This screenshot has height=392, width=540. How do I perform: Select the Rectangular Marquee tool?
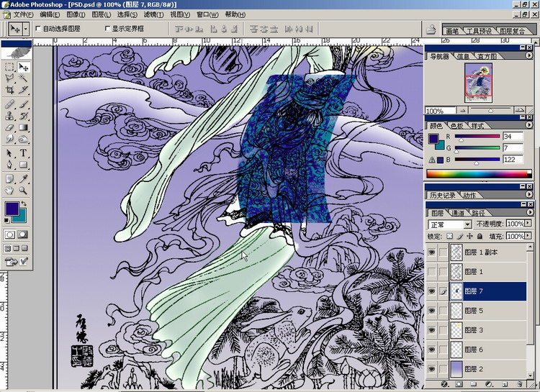click(9, 67)
